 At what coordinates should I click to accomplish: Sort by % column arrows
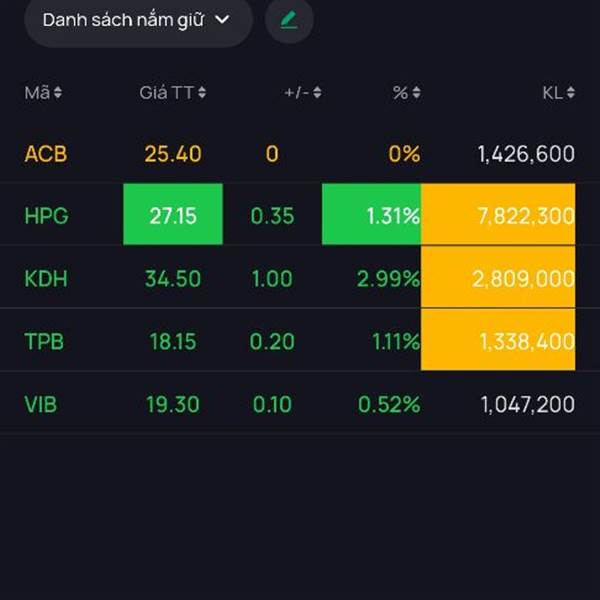pos(416,93)
